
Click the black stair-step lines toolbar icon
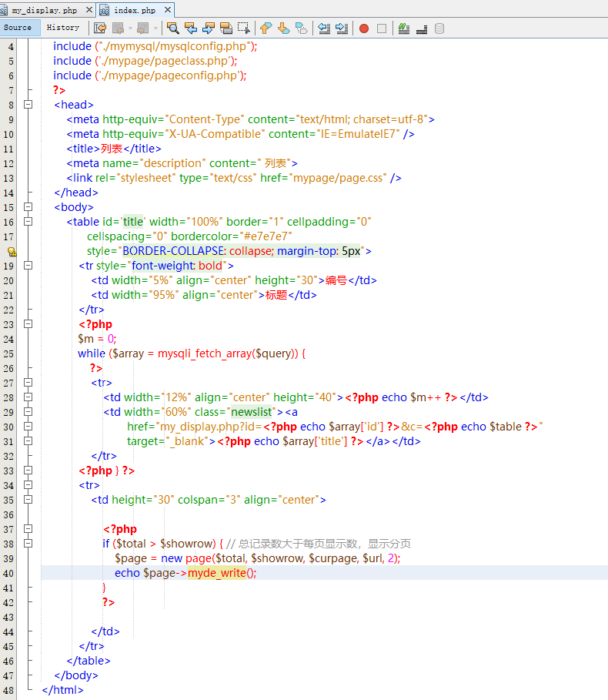click(x=422, y=28)
